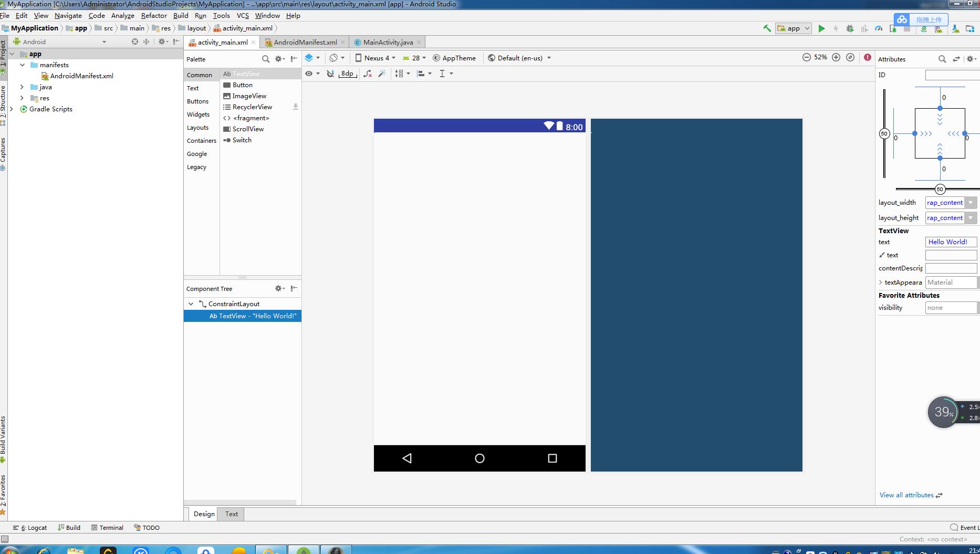Toggle view options eye icon
Viewport: 980px width, 554px height.
tap(312, 74)
